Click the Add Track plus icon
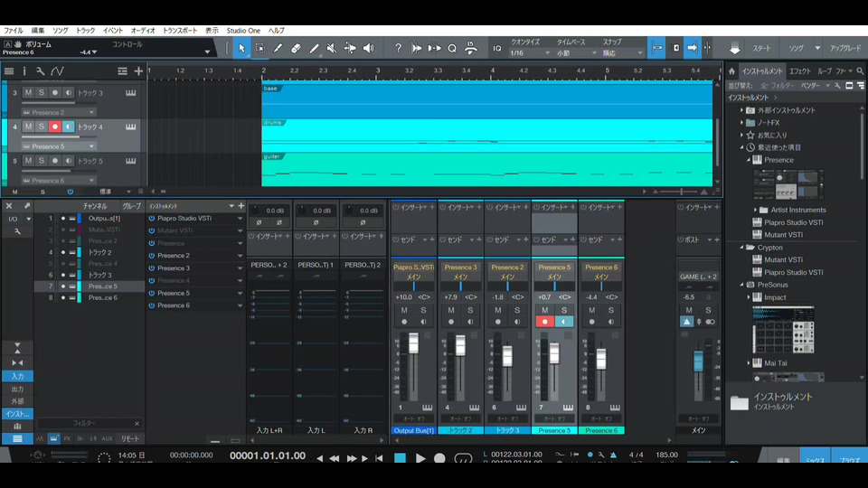This screenshot has height=488, width=868. click(x=138, y=70)
